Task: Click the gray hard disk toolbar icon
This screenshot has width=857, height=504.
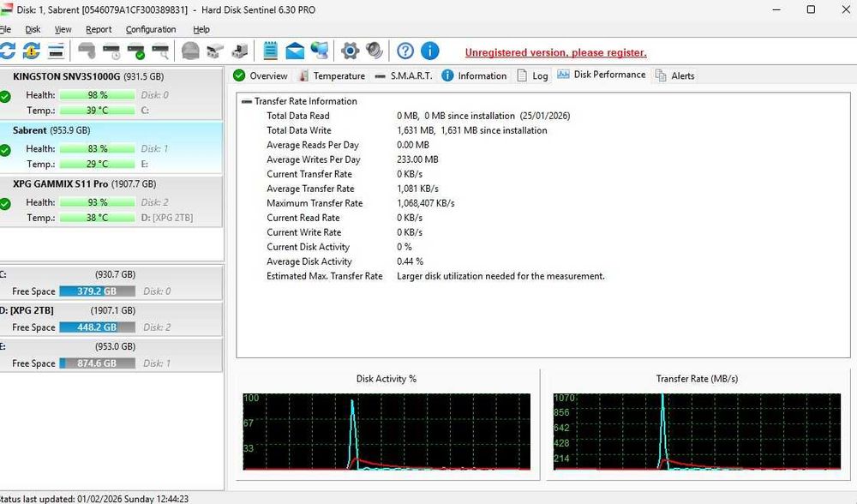Action: click(87, 51)
